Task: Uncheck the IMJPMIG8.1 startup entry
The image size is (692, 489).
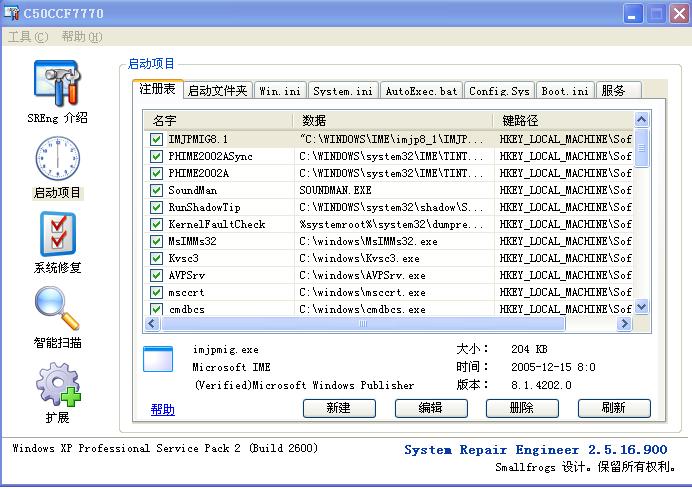Action: pos(156,139)
